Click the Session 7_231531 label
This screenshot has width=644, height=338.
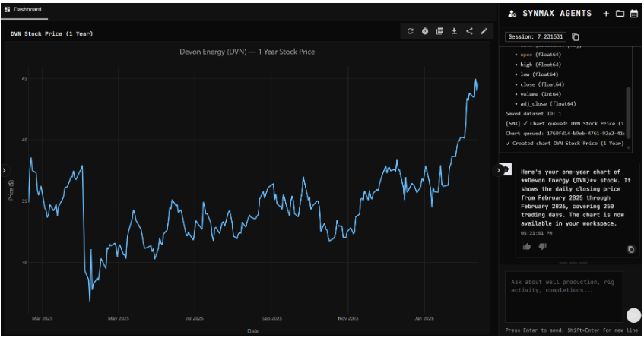pos(537,36)
